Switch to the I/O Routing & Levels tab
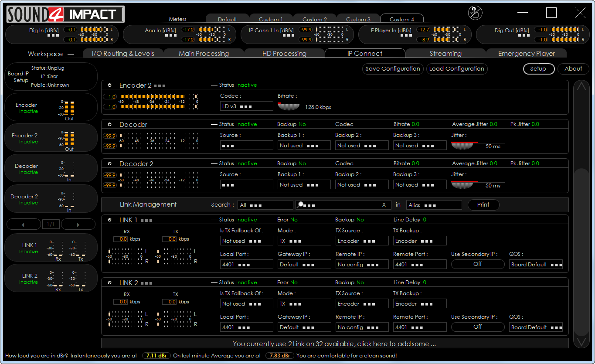 [x=123, y=54]
